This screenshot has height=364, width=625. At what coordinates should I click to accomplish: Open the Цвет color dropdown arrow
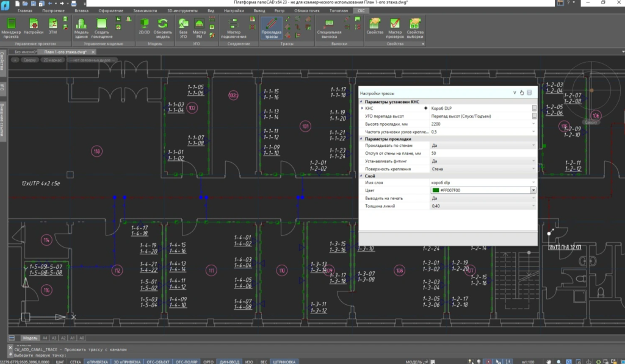(x=533, y=190)
